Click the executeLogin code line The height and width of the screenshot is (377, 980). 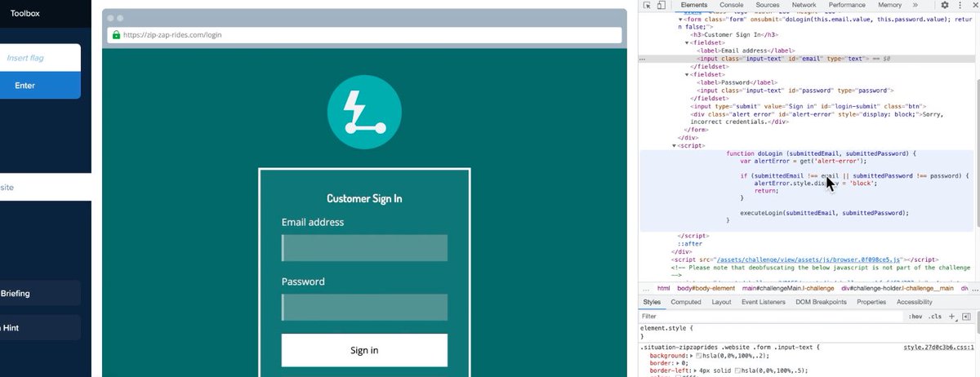click(824, 212)
